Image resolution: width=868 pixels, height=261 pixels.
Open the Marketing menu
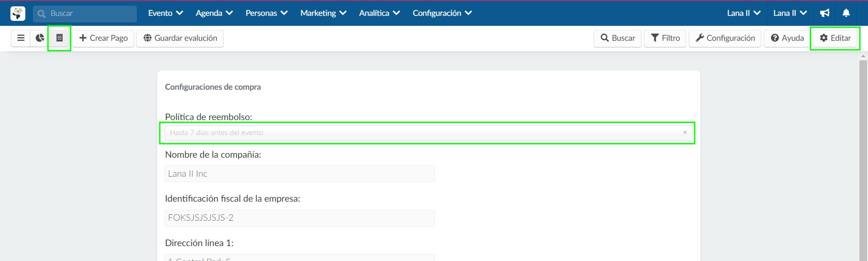click(323, 13)
